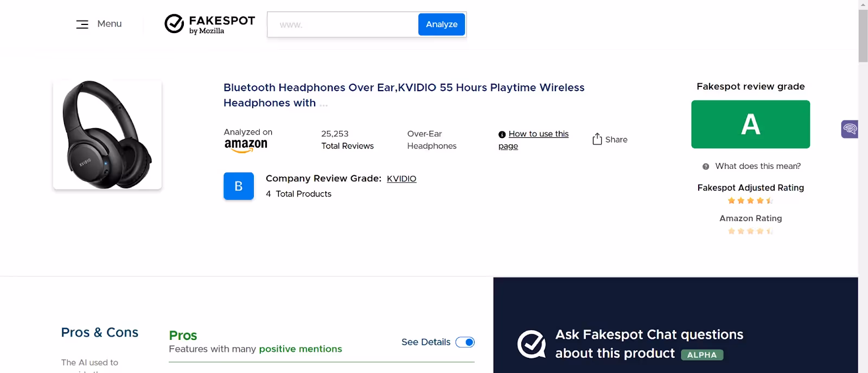Open the Menu in the top bar

[109, 24]
